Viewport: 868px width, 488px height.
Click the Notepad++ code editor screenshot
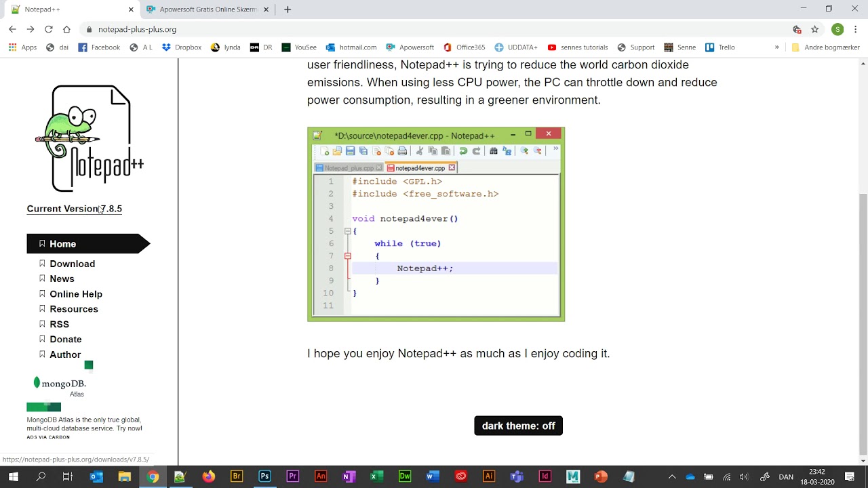tap(436, 224)
